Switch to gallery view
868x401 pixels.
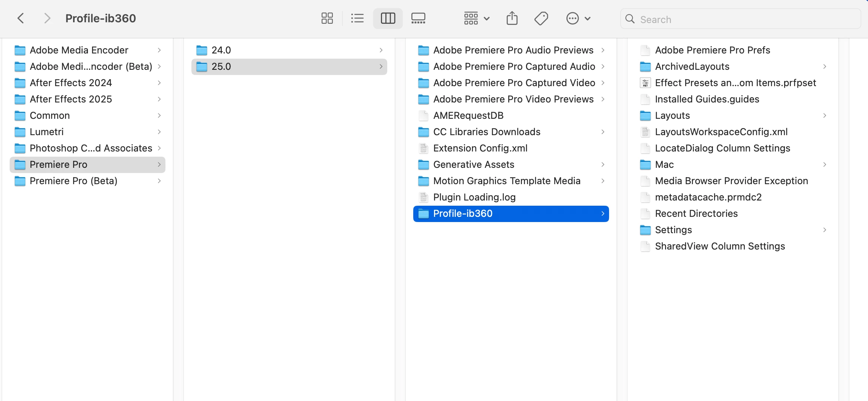[x=418, y=18]
